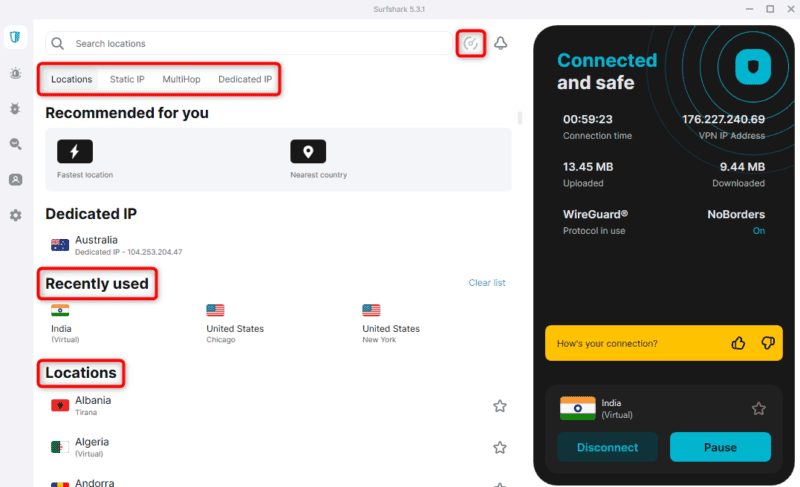Connect to Nearest country pin icon
This screenshot has width=800, height=487.
(308, 151)
